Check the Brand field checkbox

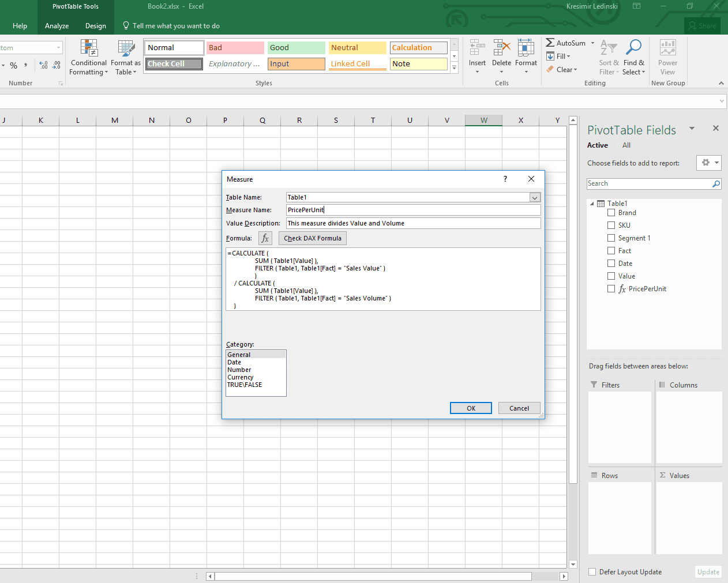[611, 212]
